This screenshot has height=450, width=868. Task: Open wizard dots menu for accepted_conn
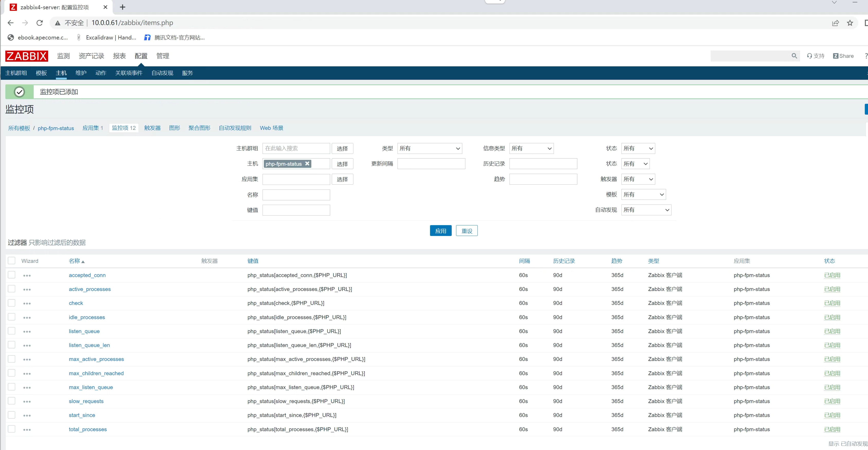pyautogui.click(x=27, y=276)
